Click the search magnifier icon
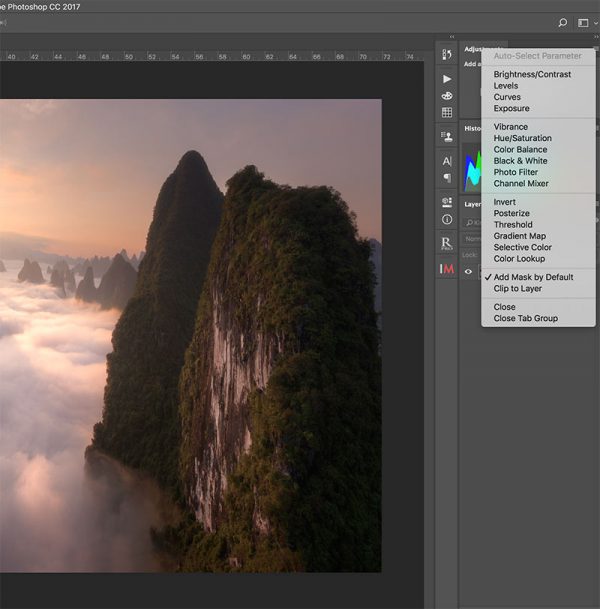The width and height of the screenshot is (600, 609). [x=562, y=22]
